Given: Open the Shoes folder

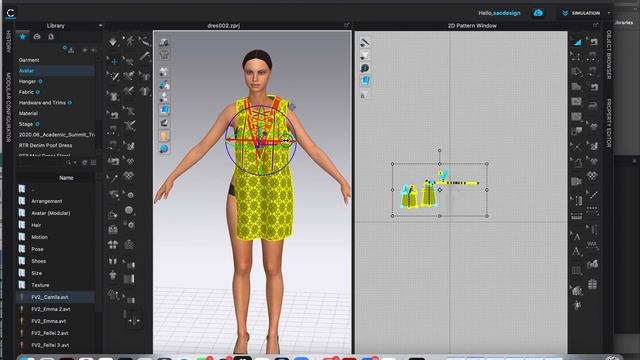Looking at the screenshot, I should [x=38, y=261].
